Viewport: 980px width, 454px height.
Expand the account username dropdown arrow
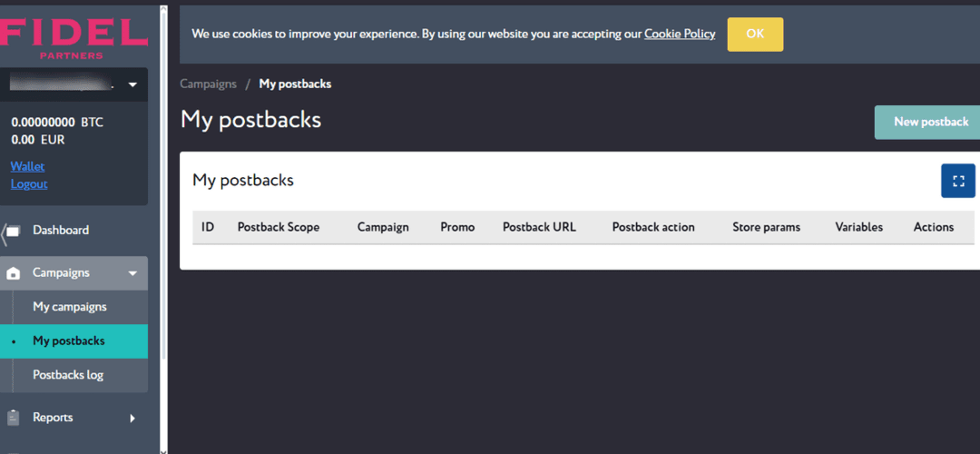pyautogui.click(x=132, y=85)
